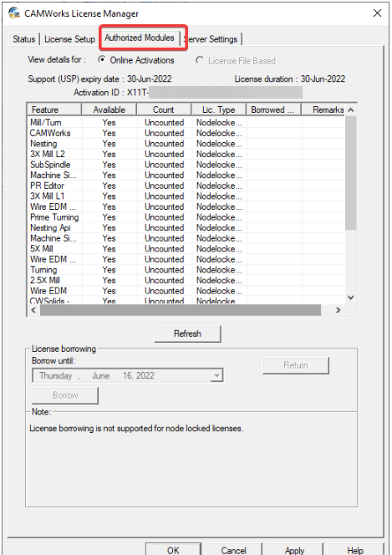Select the CAMWorks feature row
Image resolution: width=392 pixels, height=555 pixels.
pos(186,133)
